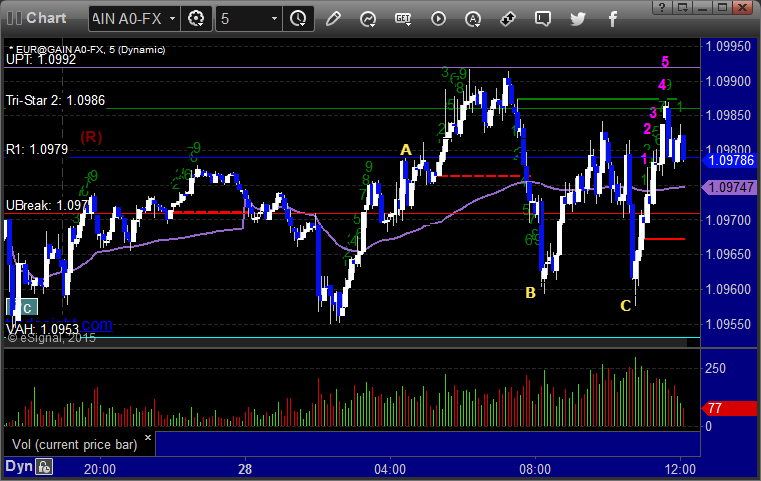This screenshot has width=761, height=481.
Task: Open the symbol dropdown AIN A0-FX
Action: tap(134, 19)
